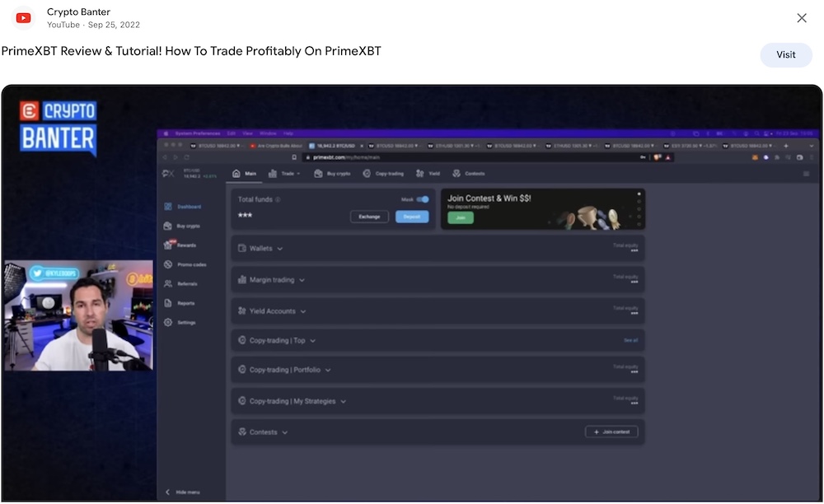Viewport: 824px width, 504px height.
Task: Click the Rewards gift icon
Action: coord(167,245)
